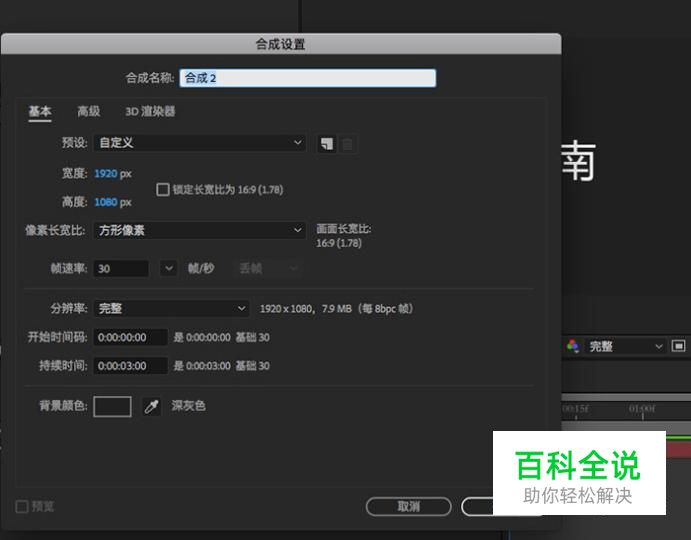Click the save preset icon beside 预设
This screenshot has width=691, height=540.
tap(327, 144)
